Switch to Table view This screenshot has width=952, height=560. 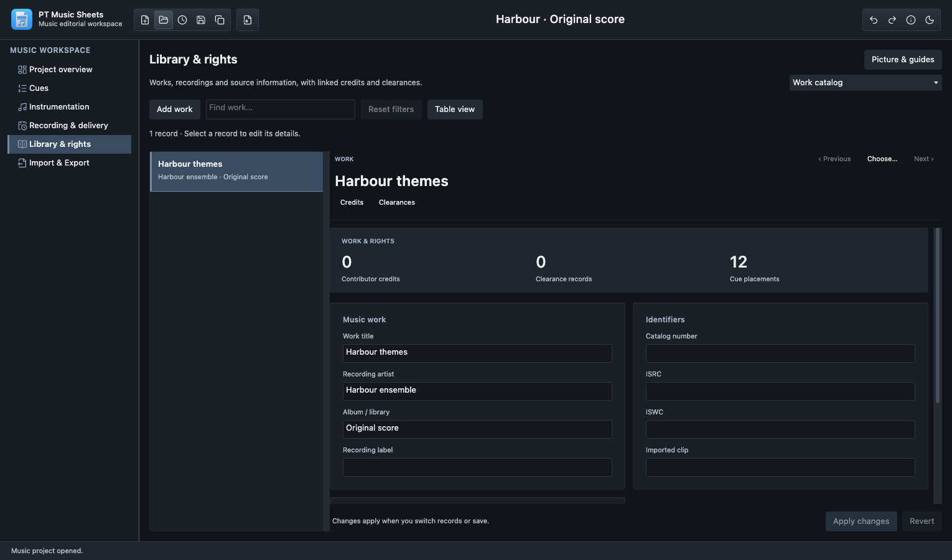pyautogui.click(x=455, y=110)
